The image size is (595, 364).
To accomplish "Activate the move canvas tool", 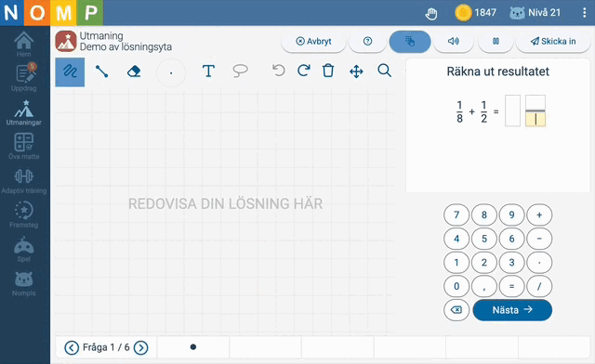I will click(356, 71).
